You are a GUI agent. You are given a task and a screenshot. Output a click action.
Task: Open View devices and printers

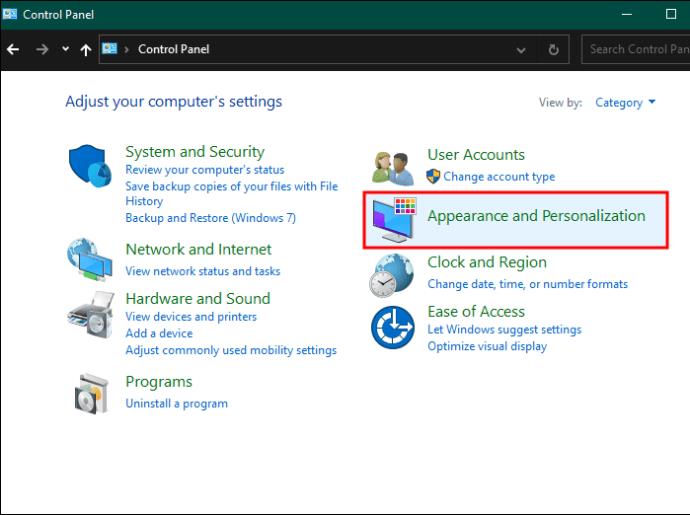(191, 316)
